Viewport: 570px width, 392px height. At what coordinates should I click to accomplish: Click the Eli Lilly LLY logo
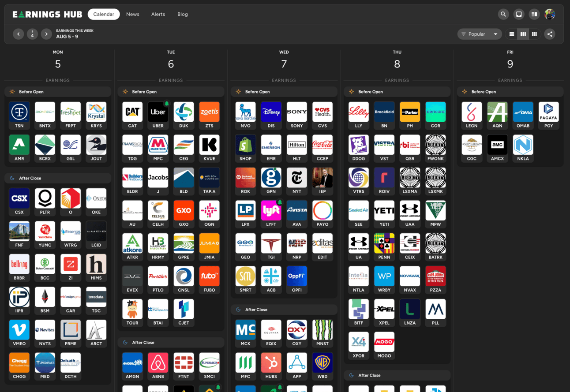pos(359,112)
